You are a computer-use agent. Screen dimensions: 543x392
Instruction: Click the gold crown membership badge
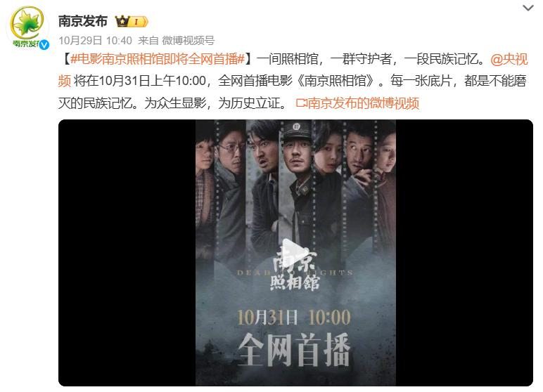(132, 22)
